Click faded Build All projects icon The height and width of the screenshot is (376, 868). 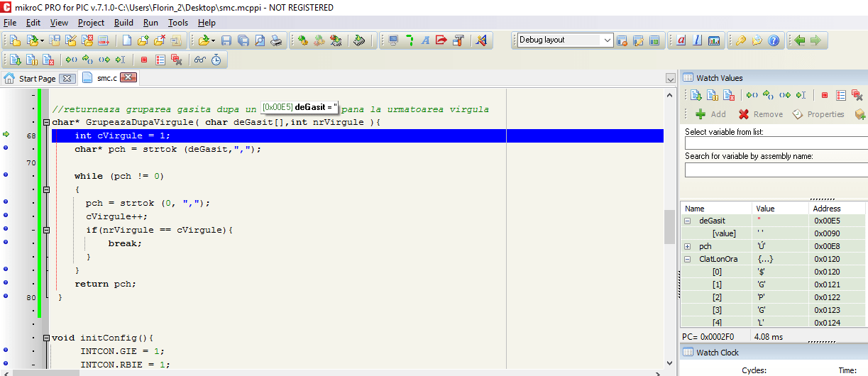319,40
